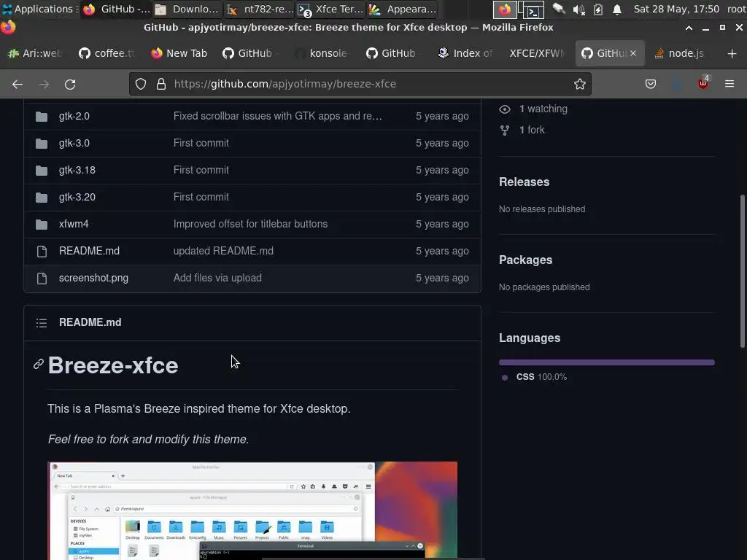Click the CSS language bar
This screenshot has height=560, width=747.
pos(606,362)
